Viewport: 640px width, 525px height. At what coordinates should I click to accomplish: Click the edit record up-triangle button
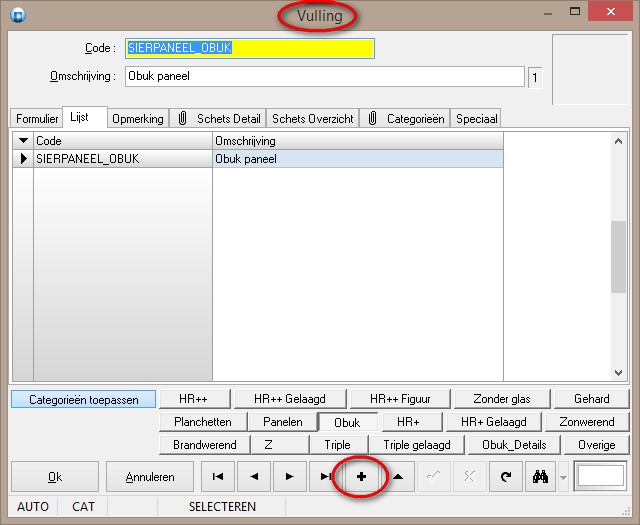(x=398, y=476)
